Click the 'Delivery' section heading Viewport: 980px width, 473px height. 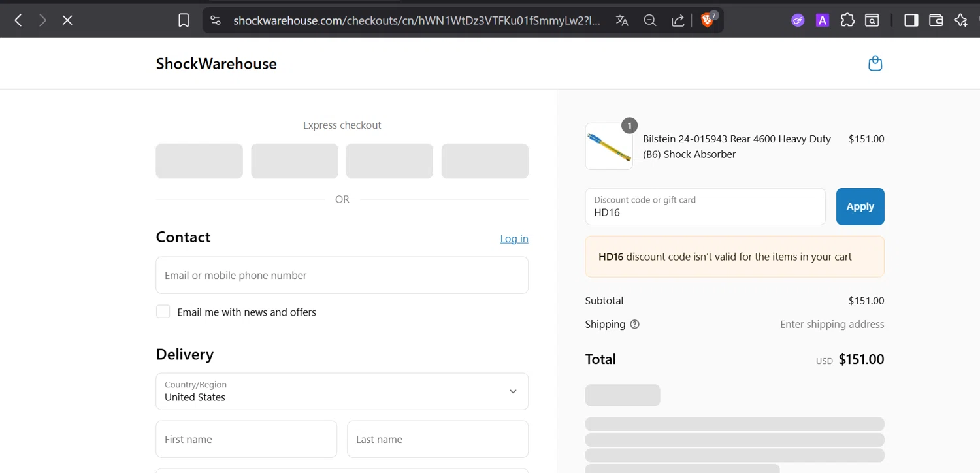point(185,354)
